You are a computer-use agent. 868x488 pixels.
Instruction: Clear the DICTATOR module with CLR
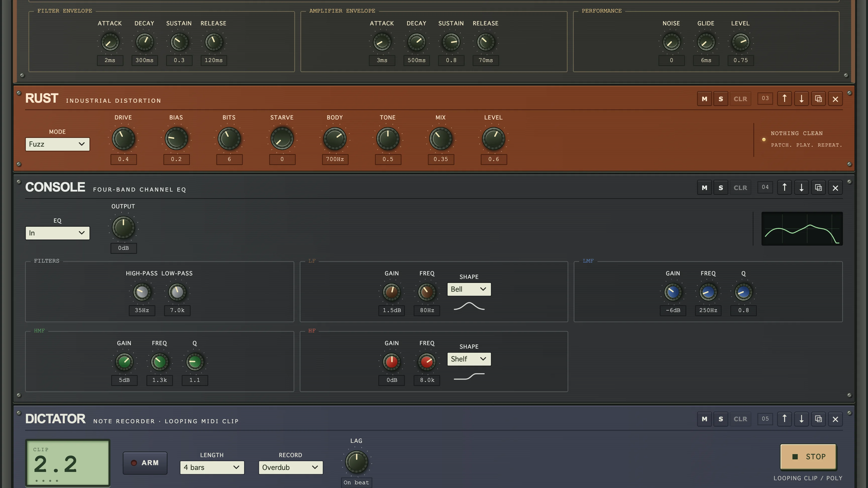pos(740,419)
